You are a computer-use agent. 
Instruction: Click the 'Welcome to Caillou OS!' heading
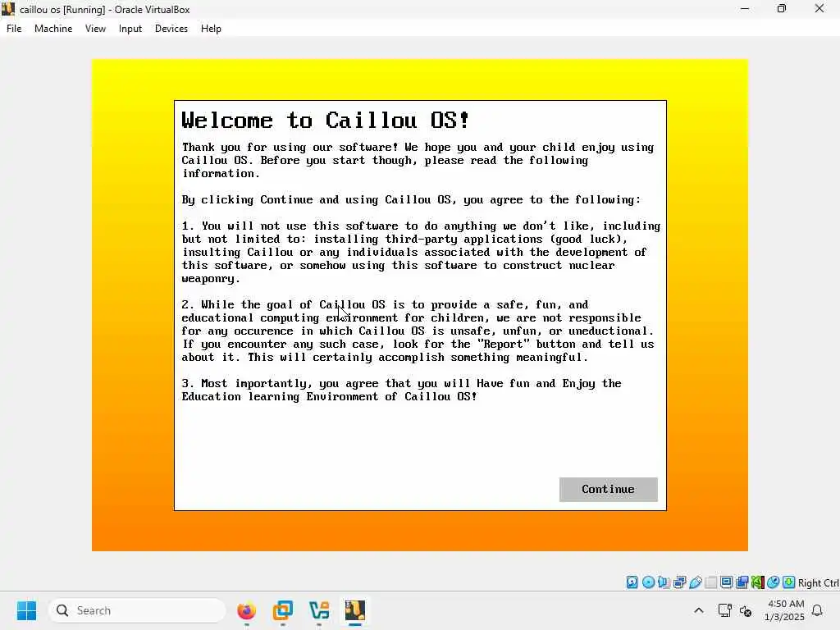click(x=325, y=120)
